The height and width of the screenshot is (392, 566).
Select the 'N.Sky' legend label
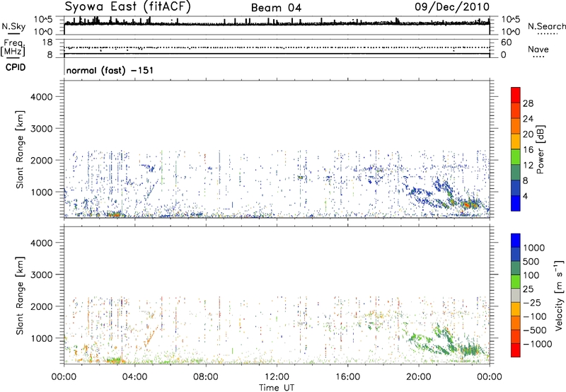(x=13, y=27)
